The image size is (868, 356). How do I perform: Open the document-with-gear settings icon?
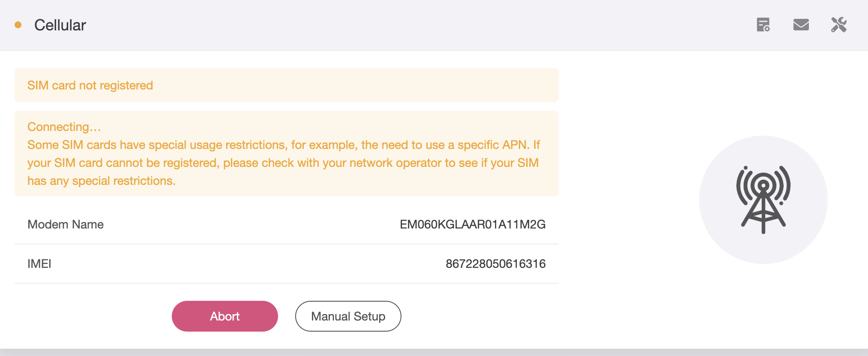pos(763,25)
